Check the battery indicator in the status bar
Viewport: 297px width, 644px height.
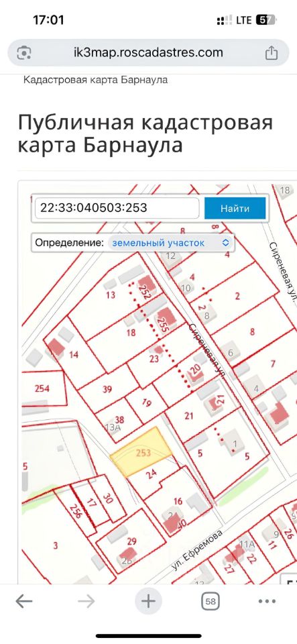point(265,20)
